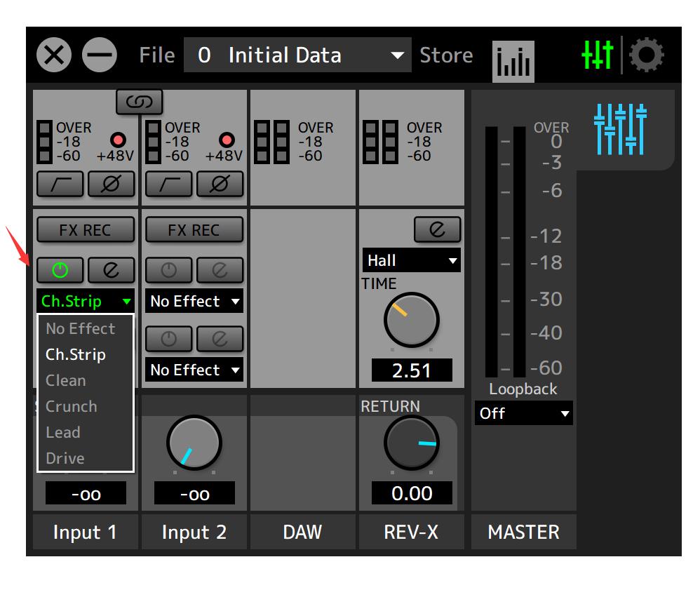Click the green mixer faders icon
This screenshot has width=700, height=597.
(x=598, y=55)
